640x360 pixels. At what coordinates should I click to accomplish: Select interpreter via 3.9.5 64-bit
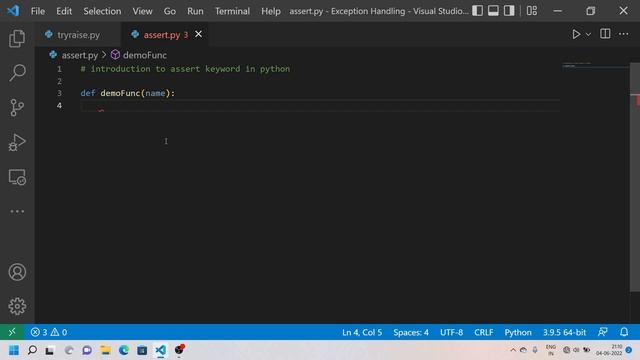coord(564,332)
